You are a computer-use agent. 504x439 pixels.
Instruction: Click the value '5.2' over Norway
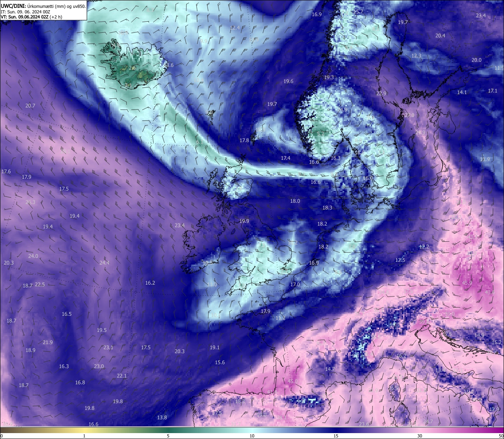[x=320, y=133]
